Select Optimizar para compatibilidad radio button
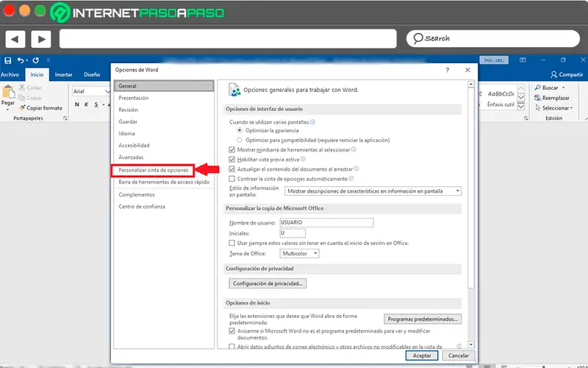This screenshot has width=588, height=368. coord(240,140)
